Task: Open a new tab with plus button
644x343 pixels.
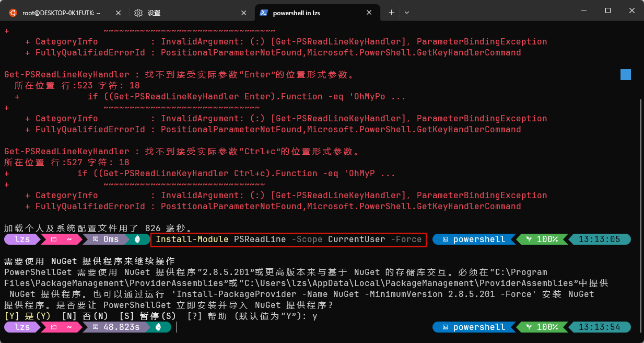Action: 391,13
